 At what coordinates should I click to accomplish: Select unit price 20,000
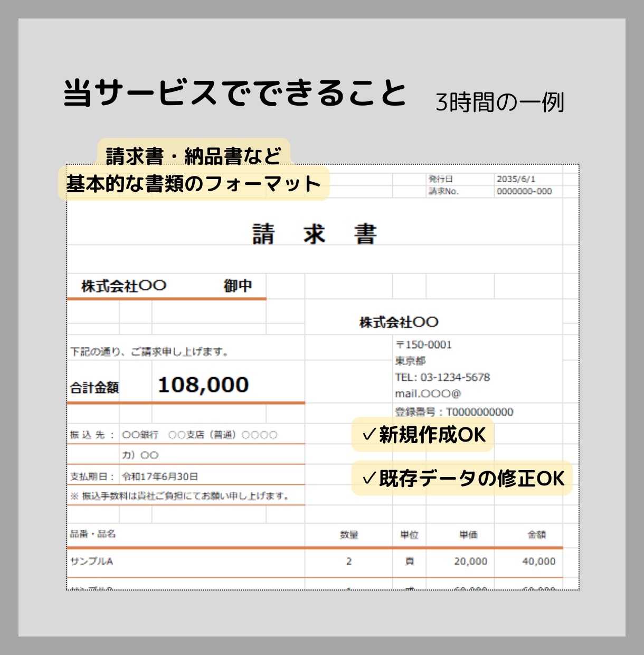pos(470,562)
